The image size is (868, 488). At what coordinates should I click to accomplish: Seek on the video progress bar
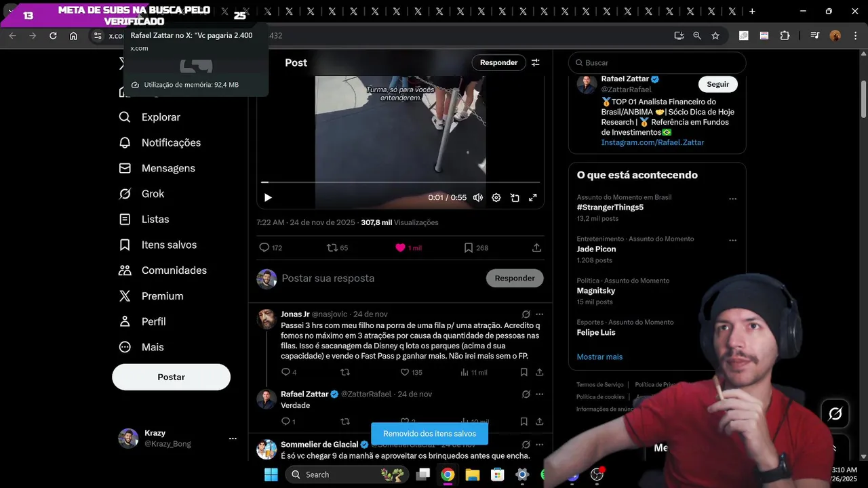pos(401,182)
